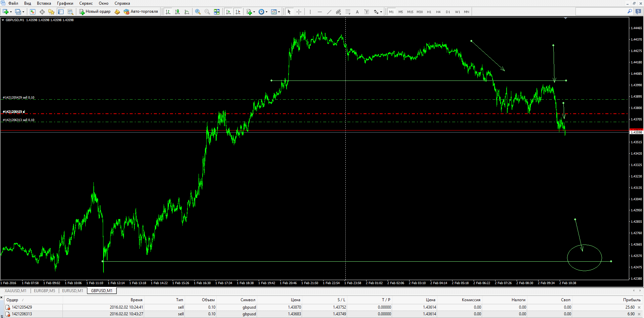Switch timeframe to M30

420,12
